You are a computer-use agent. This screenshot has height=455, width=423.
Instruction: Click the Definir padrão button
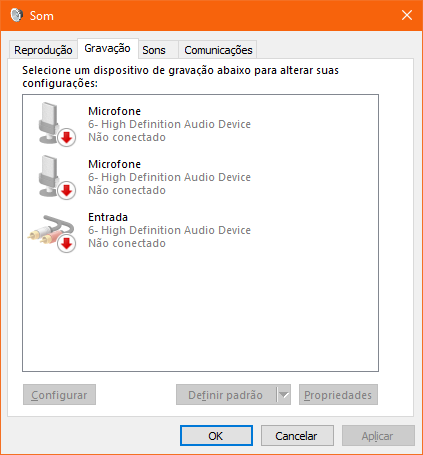coord(226,395)
